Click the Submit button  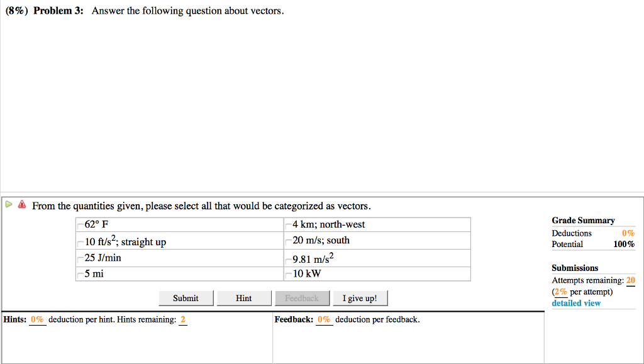coord(186,298)
